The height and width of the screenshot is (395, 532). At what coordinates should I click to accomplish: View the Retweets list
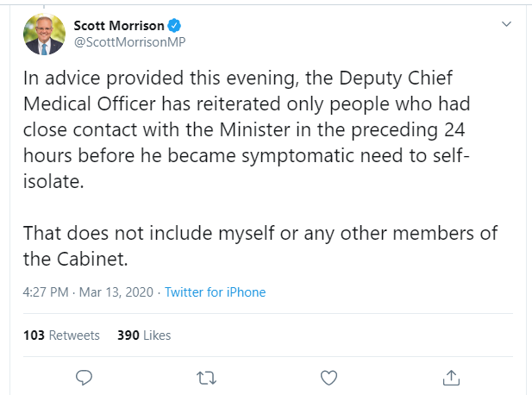[74, 335]
